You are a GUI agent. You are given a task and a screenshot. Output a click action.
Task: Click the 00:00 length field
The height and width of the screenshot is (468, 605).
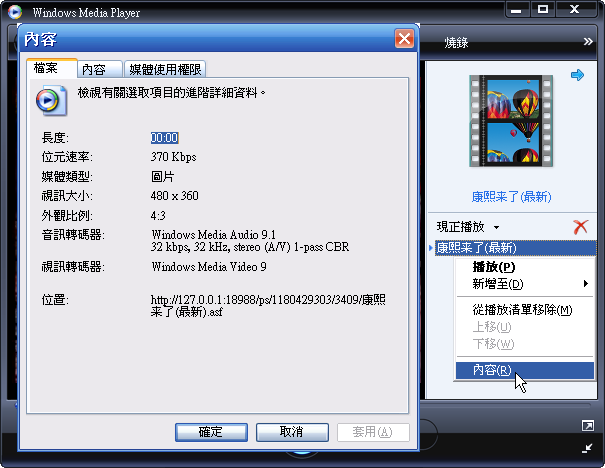point(164,138)
